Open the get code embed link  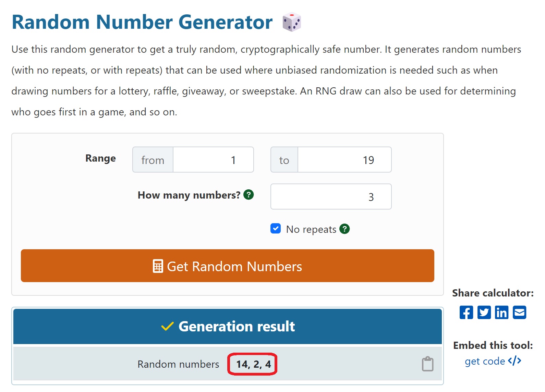[x=493, y=361]
